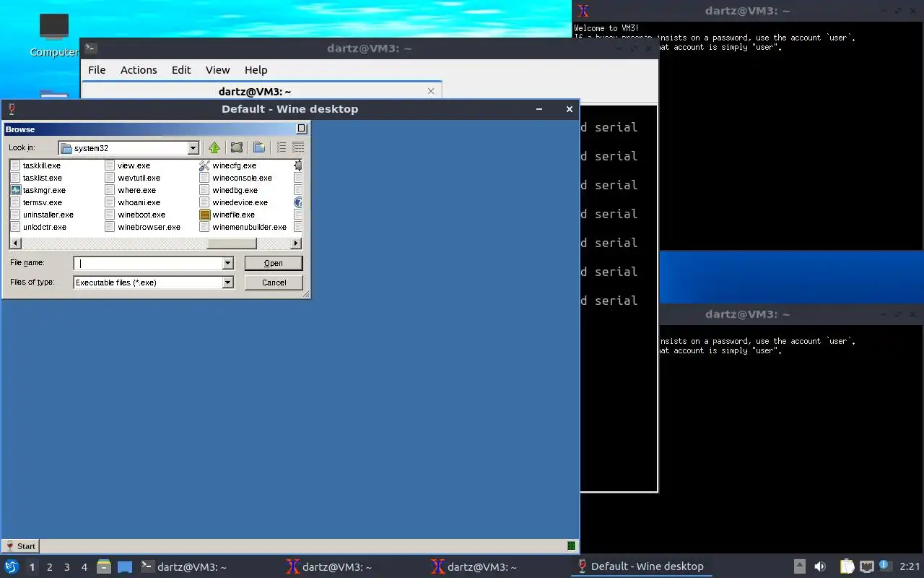Open the Help menu in qterminal

[256, 70]
